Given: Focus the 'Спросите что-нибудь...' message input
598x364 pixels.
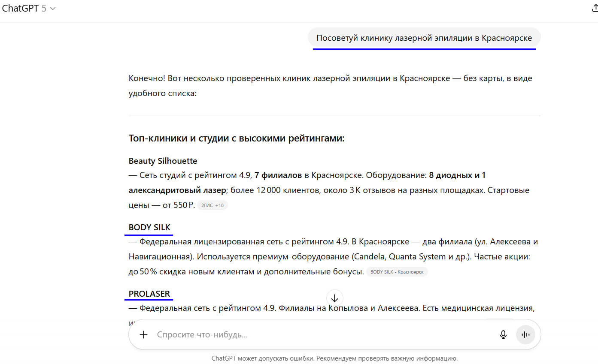Looking at the screenshot, I should [323, 335].
